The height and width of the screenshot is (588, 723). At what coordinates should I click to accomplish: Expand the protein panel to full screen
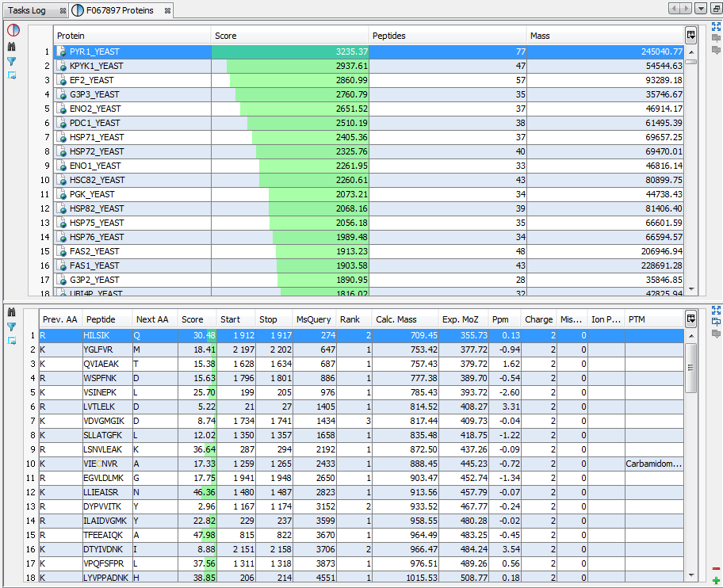(x=716, y=26)
